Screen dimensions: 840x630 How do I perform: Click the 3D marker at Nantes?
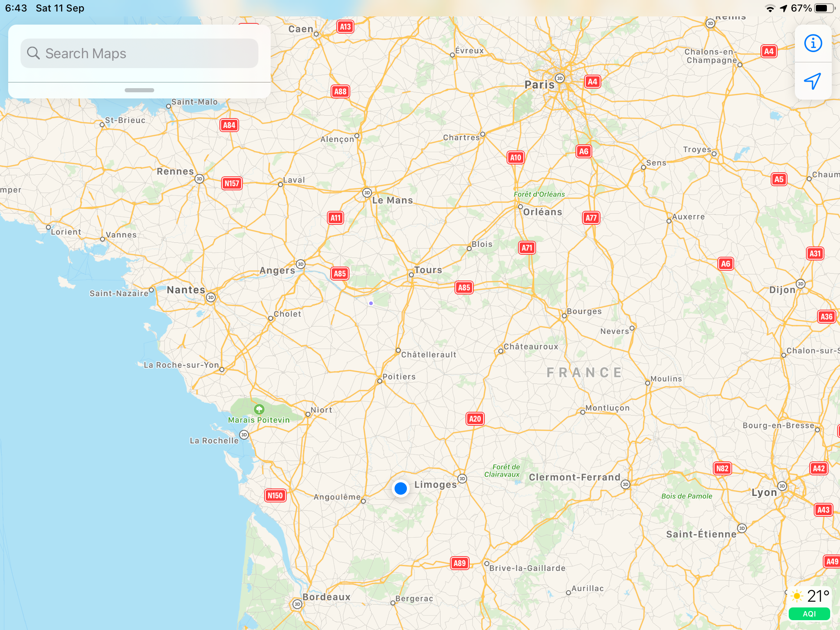point(211,297)
